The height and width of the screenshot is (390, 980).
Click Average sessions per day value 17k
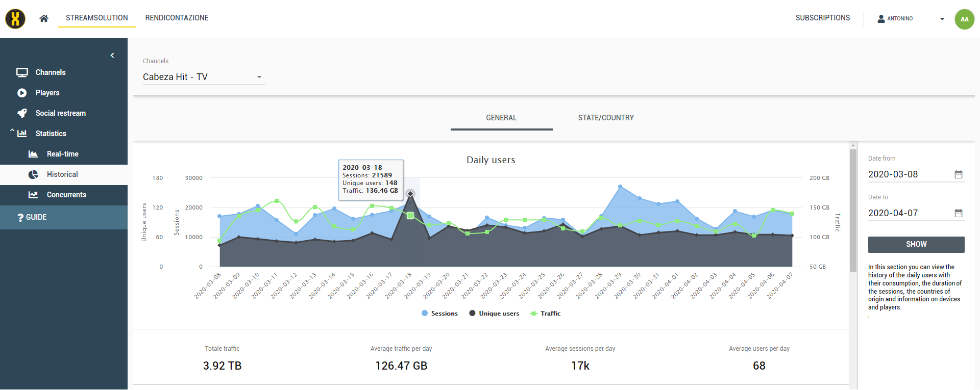580,366
